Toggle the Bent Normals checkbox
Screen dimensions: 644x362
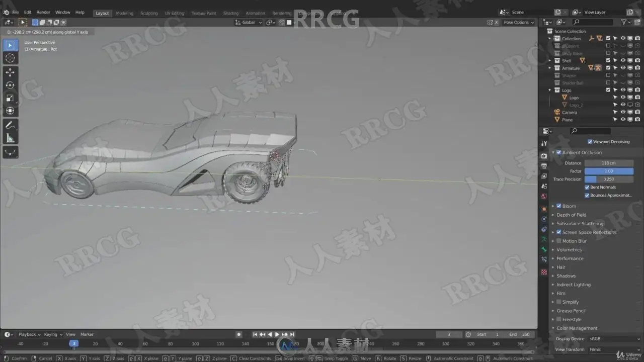point(587,187)
